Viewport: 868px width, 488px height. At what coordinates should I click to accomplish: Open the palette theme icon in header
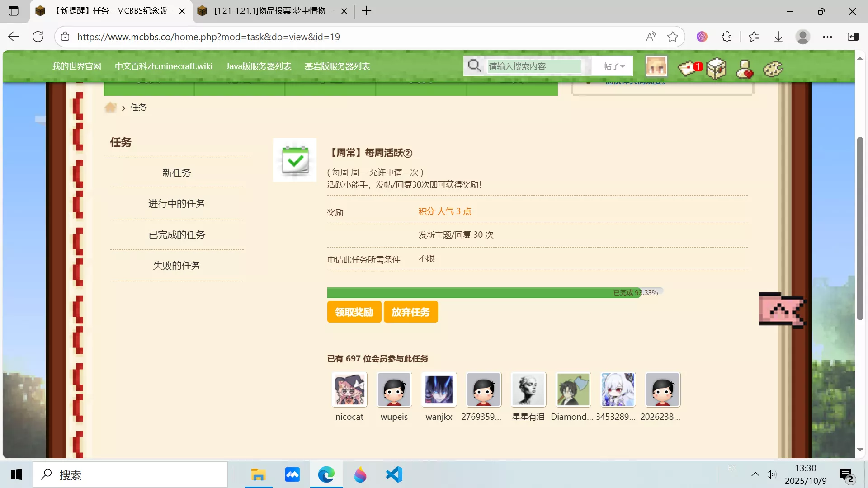point(773,69)
